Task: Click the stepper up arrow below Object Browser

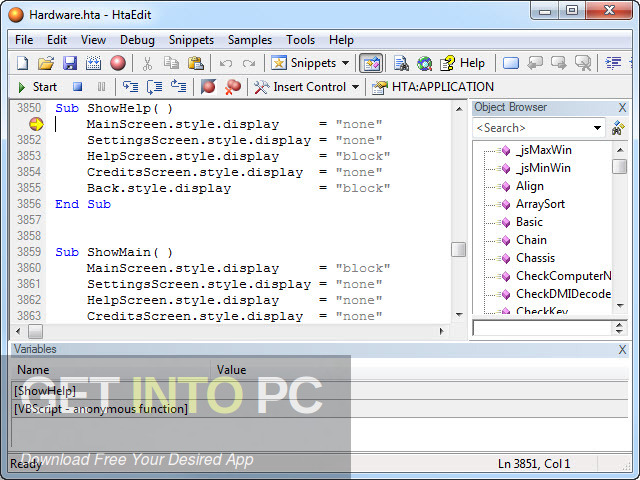Action: click(619, 325)
